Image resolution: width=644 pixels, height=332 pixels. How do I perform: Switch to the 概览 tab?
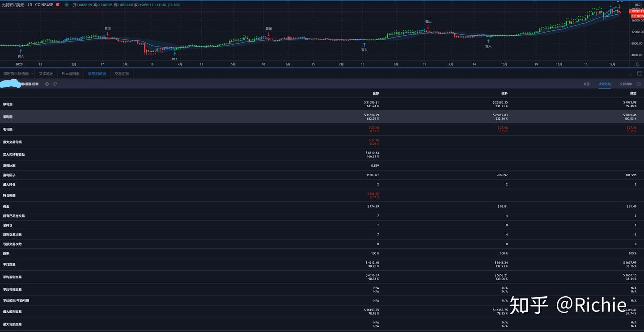(586, 84)
